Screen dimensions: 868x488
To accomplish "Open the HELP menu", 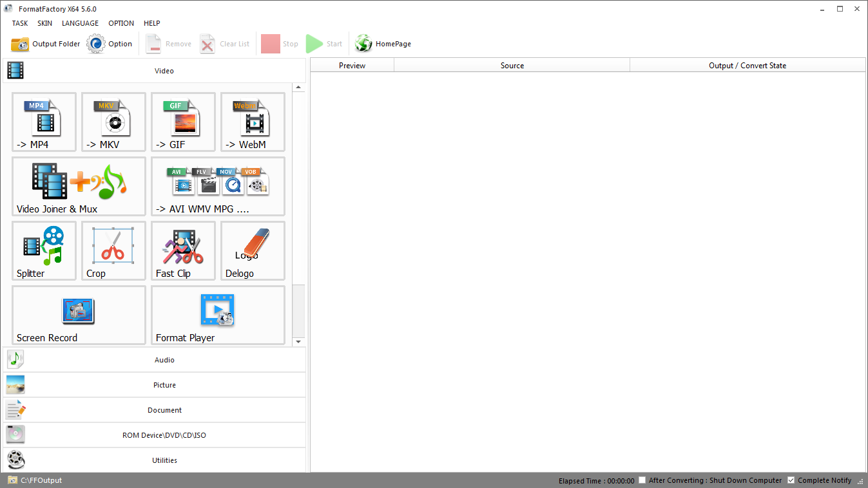I will 152,23.
